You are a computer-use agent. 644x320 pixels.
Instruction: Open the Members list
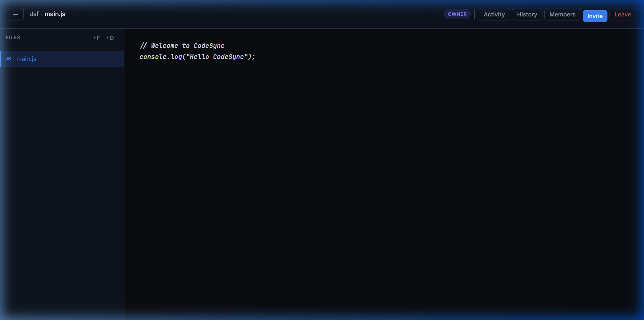tap(562, 14)
